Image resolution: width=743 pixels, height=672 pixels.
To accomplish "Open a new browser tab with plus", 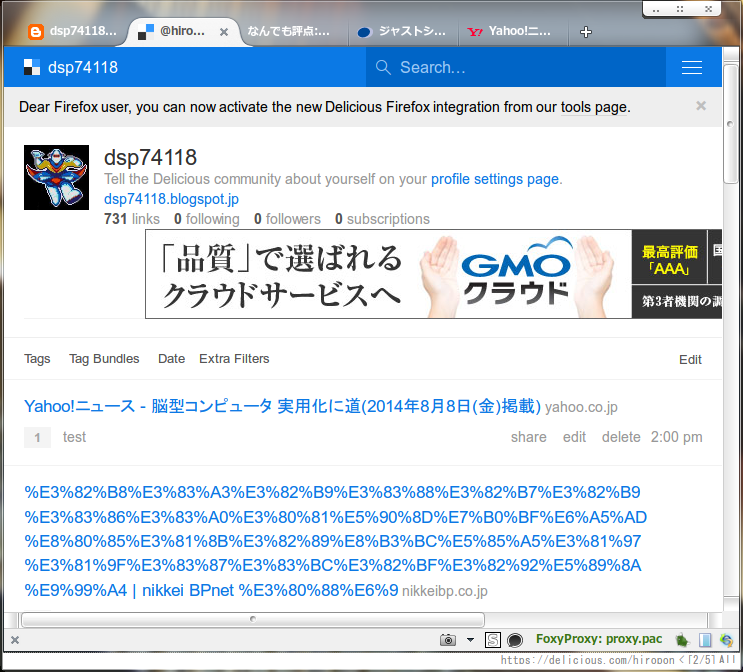I will (586, 32).
